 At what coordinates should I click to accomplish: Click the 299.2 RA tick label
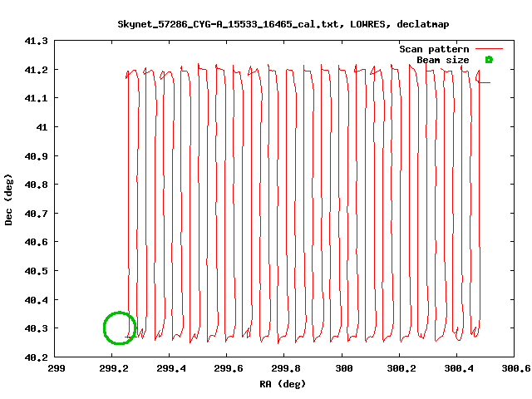(x=114, y=368)
